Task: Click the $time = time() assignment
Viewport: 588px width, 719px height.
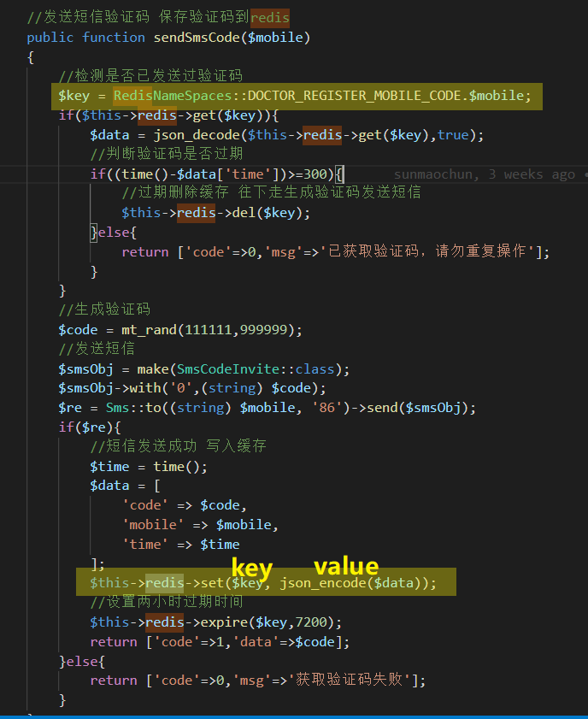Action: 149,467
